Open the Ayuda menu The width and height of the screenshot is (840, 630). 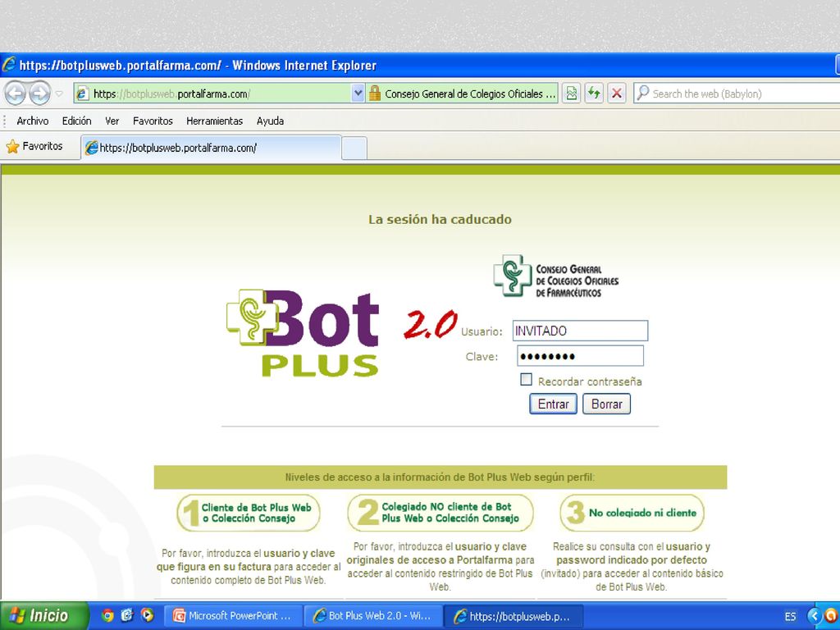coord(270,121)
